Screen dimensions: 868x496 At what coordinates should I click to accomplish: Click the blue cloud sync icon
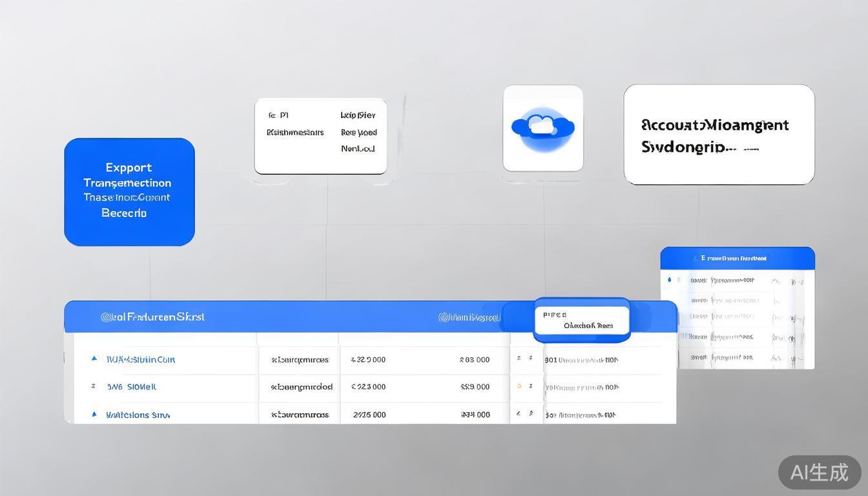pyautogui.click(x=542, y=128)
